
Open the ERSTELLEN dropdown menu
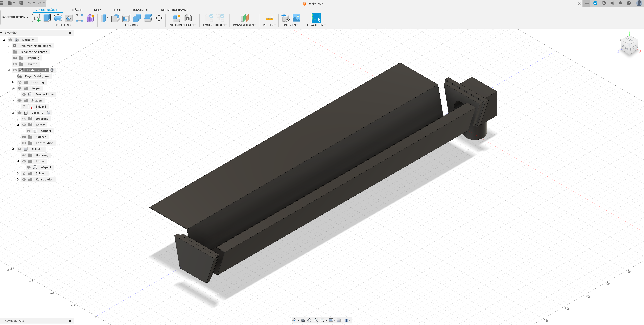pyautogui.click(x=63, y=25)
